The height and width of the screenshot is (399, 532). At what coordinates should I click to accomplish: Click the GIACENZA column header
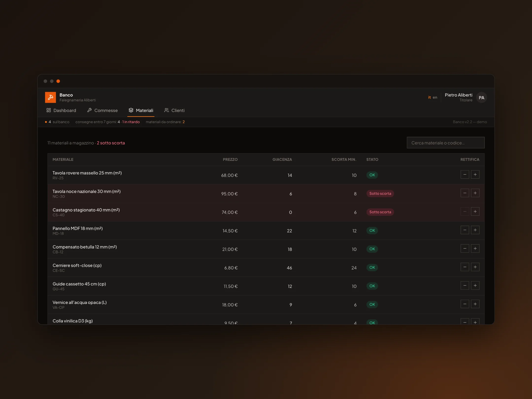pos(282,160)
